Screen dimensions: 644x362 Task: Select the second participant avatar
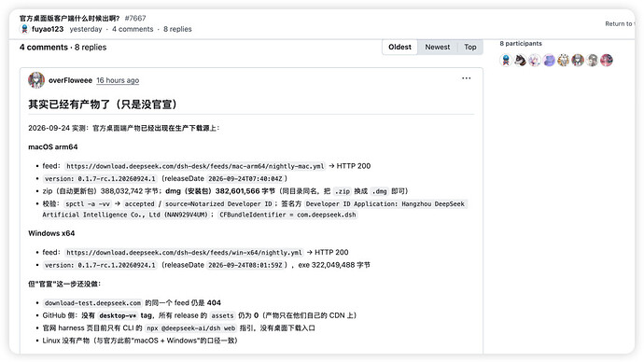(521, 61)
